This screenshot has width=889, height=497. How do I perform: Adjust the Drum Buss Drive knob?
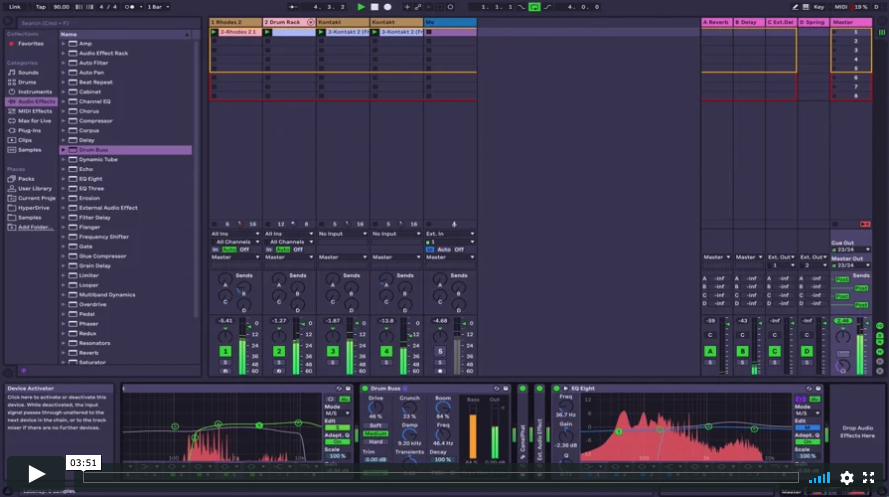tap(375, 407)
